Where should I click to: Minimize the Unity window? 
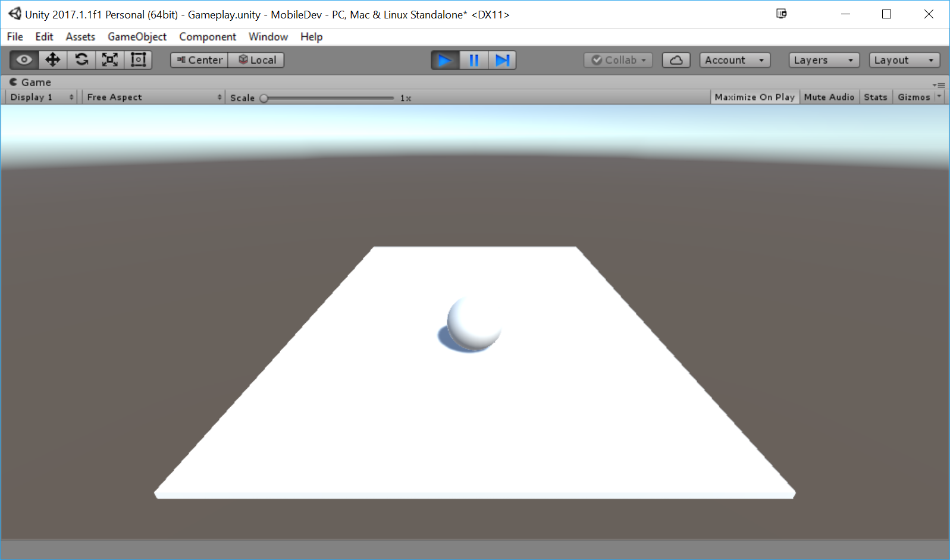tap(845, 14)
